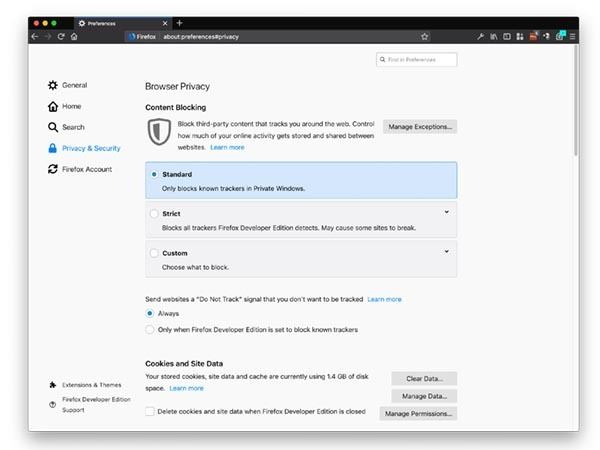Click the Find in Preferences search field

[416, 59]
